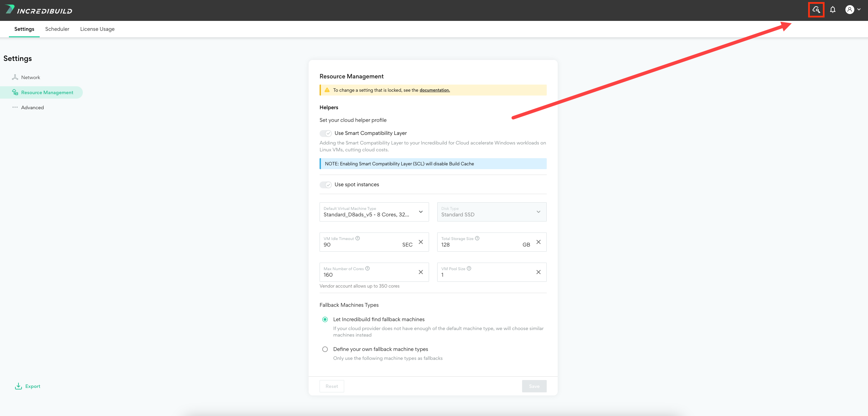Toggle Use Smart Compatibility Layer
Image resolution: width=868 pixels, height=416 pixels.
tap(326, 133)
